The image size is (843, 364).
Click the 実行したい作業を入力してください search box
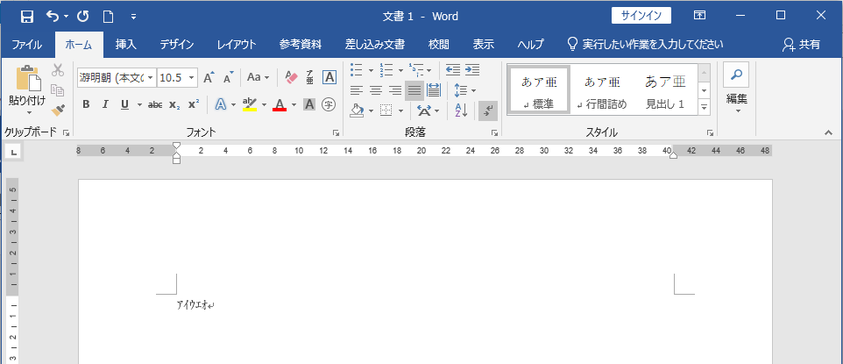tap(645, 45)
